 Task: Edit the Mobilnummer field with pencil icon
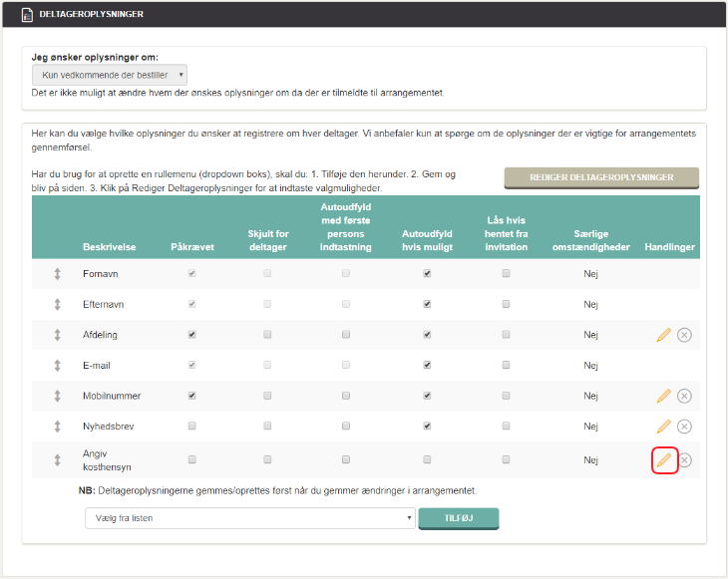[x=664, y=396]
